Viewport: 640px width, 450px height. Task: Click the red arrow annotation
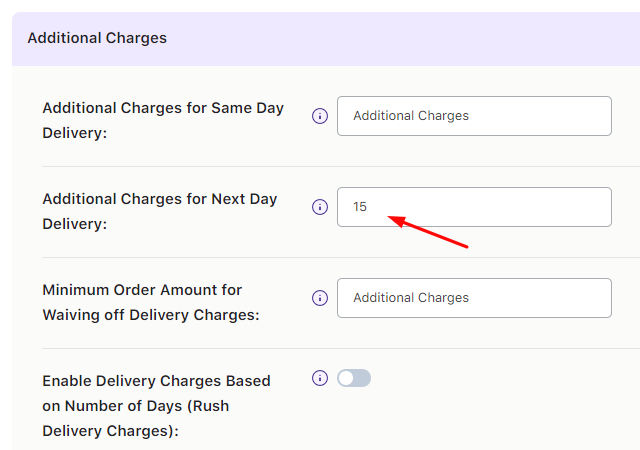[428, 229]
